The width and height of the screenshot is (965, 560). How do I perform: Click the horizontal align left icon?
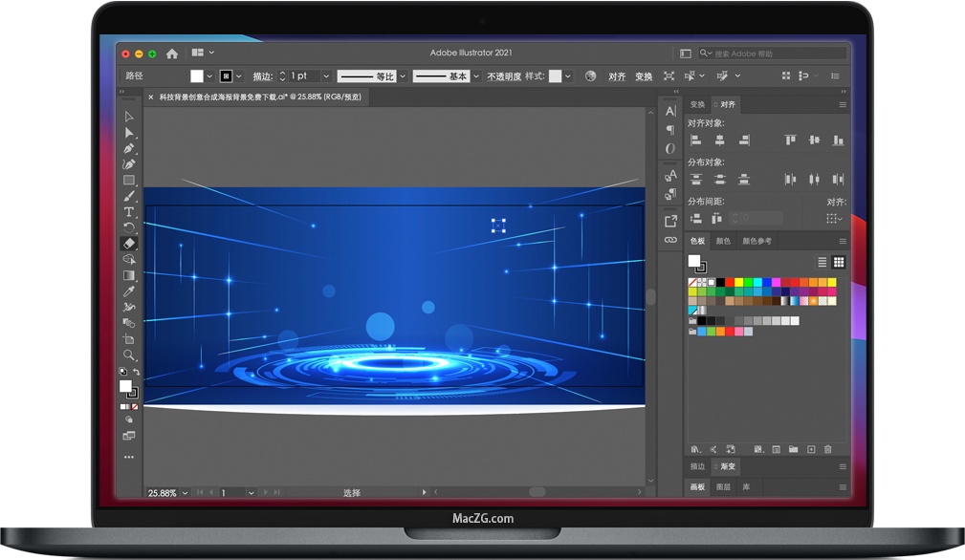coord(696,140)
